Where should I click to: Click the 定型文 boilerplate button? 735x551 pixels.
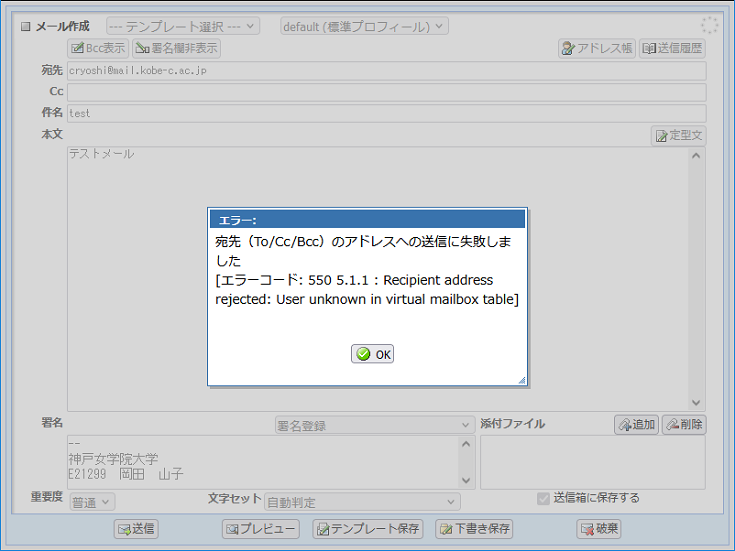point(678,136)
